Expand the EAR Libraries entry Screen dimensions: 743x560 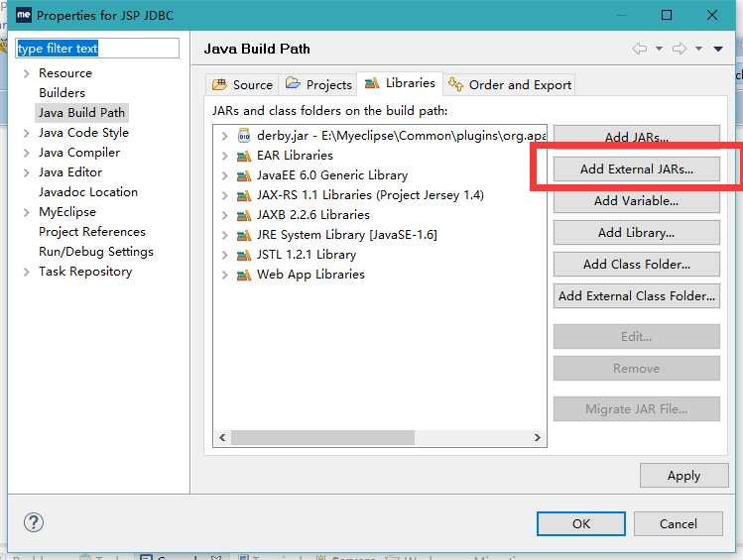(x=224, y=156)
